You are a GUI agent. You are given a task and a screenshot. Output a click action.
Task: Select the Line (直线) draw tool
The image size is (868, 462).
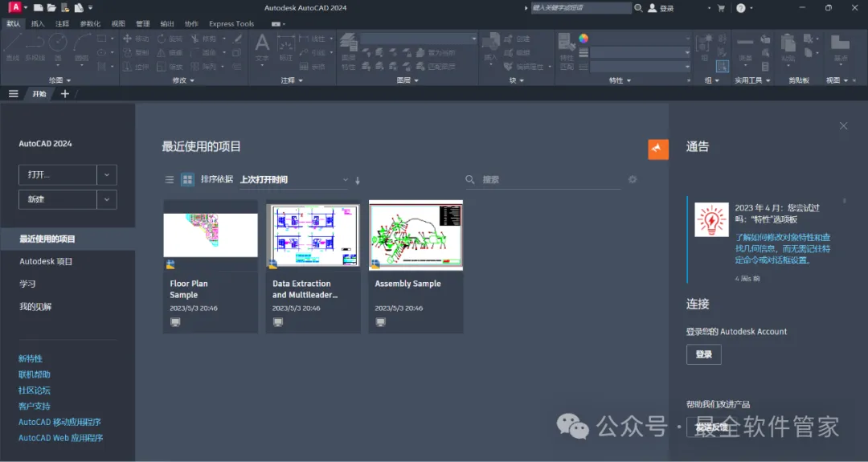(12, 47)
